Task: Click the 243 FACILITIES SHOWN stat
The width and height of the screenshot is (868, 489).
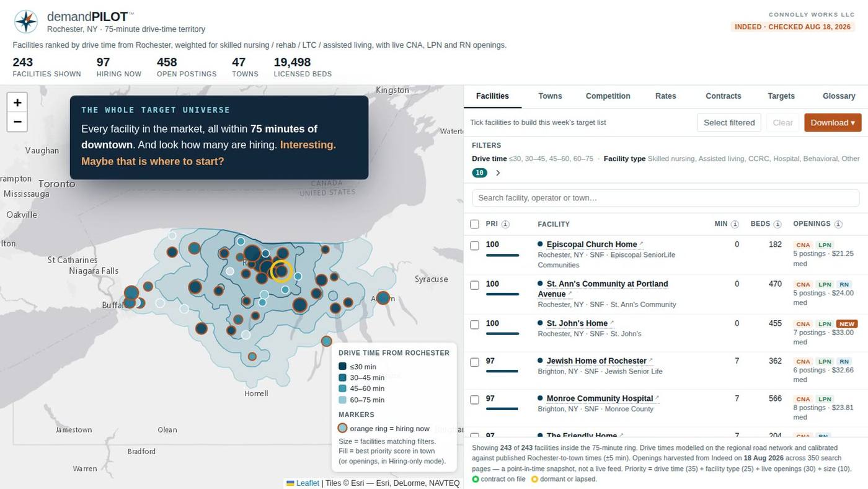Action: click(46, 67)
